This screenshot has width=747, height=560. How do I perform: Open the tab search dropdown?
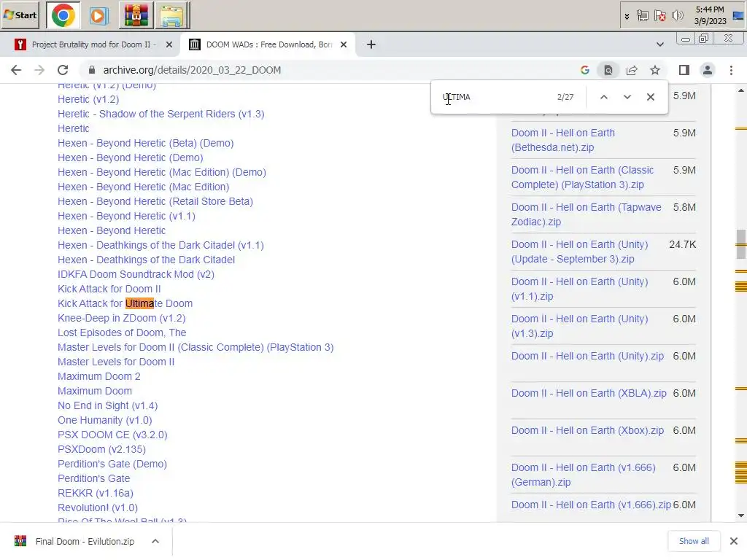(x=659, y=44)
